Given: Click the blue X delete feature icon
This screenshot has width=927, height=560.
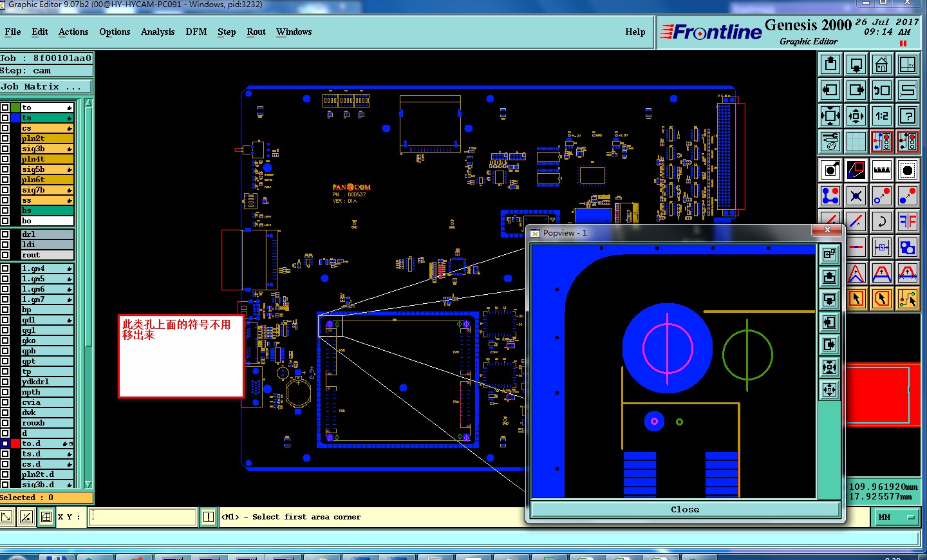Looking at the screenshot, I should click(856, 196).
